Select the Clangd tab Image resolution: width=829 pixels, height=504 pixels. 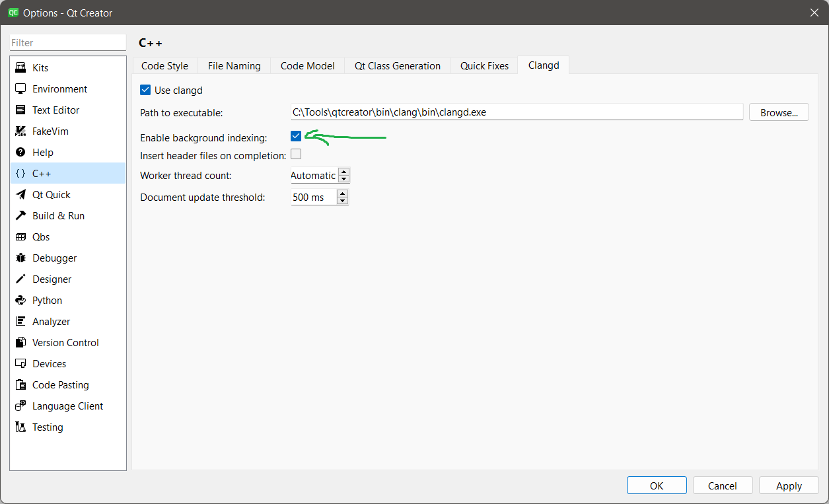tap(544, 65)
